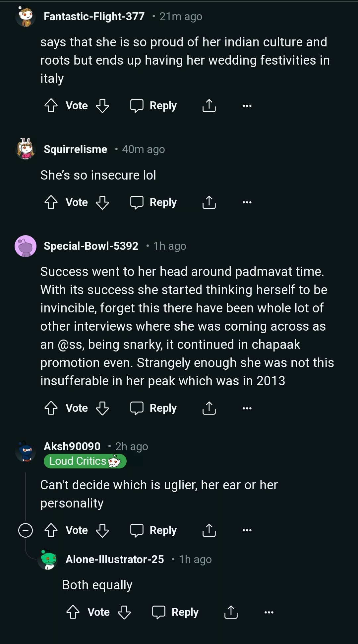Tap the Loud Critics flair badge
Viewport: 358px width, 644px height.
coord(85,461)
